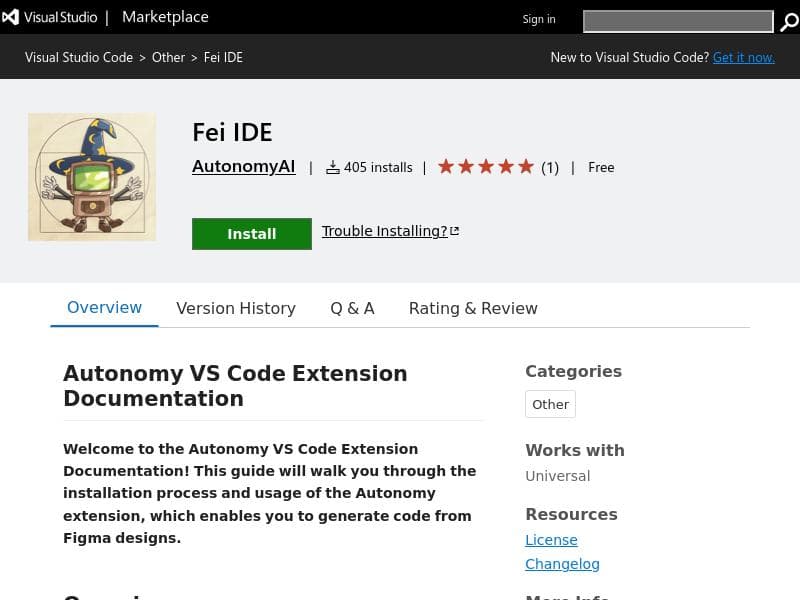Open the Q & A tab
The width and height of the screenshot is (800, 600).
[x=352, y=308]
